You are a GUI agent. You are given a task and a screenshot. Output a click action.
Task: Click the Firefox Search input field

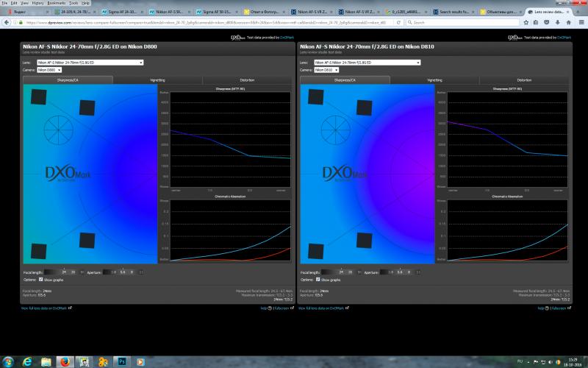pos(462,23)
